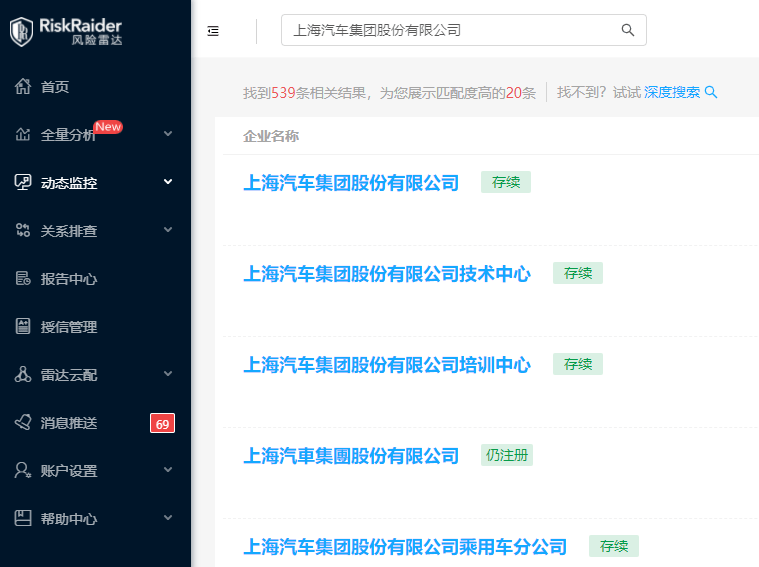Click the relation icon beside 关系排查
Screen dimensions: 759x567
[x=23, y=230]
